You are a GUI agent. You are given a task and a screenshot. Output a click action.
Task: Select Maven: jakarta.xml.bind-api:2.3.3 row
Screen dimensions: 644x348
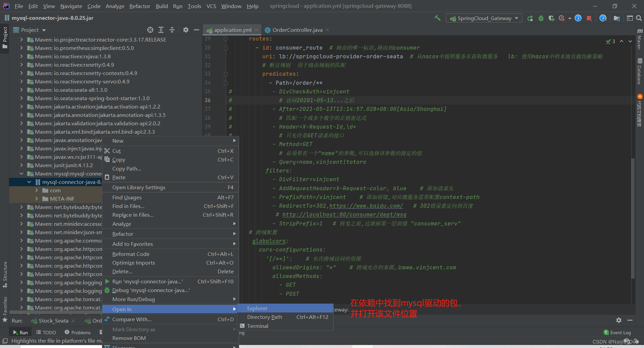click(106, 132)
